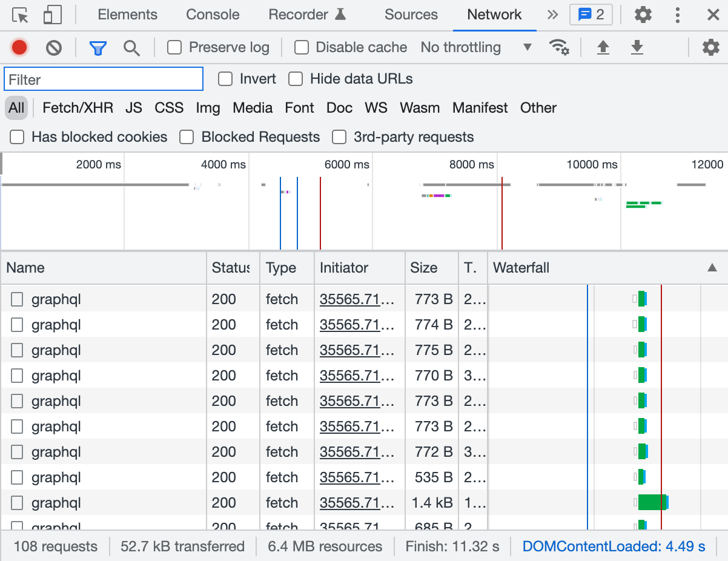The width and height of the screenshot is (728, 561).
Task: Switch to the Recorder tab
Action: point(307,15)
